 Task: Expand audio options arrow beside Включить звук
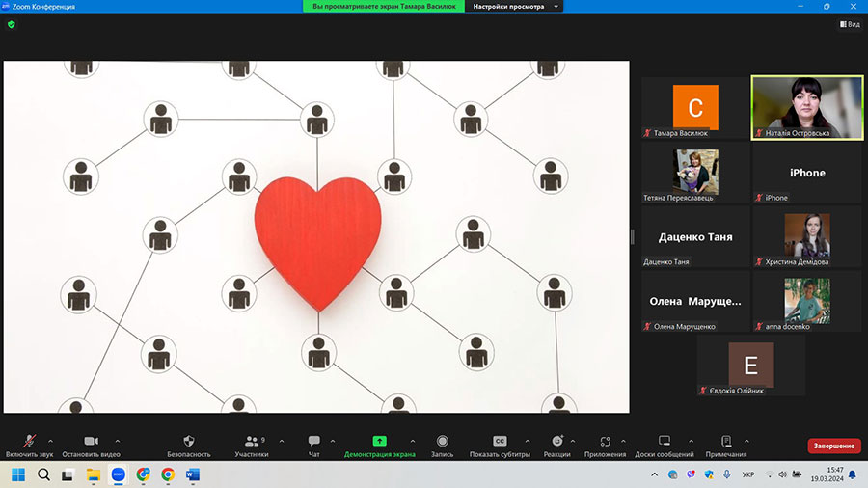50,441
